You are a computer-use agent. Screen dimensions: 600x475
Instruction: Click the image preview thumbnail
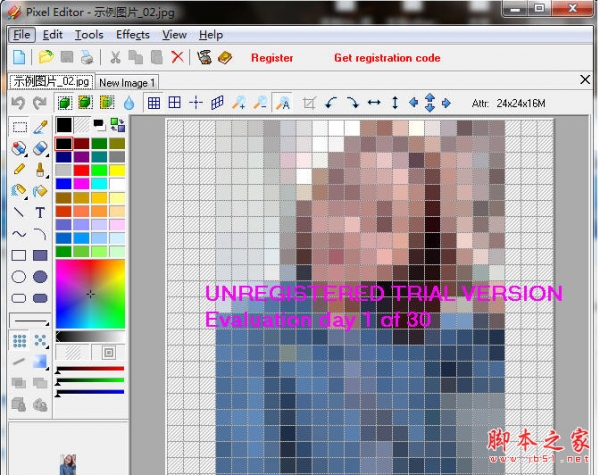coord(68,464)
